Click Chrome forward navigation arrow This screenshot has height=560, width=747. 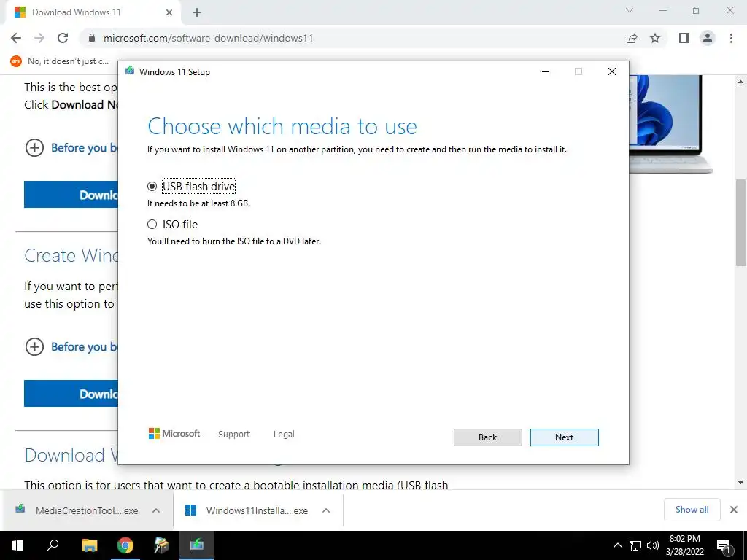[39, 38]
